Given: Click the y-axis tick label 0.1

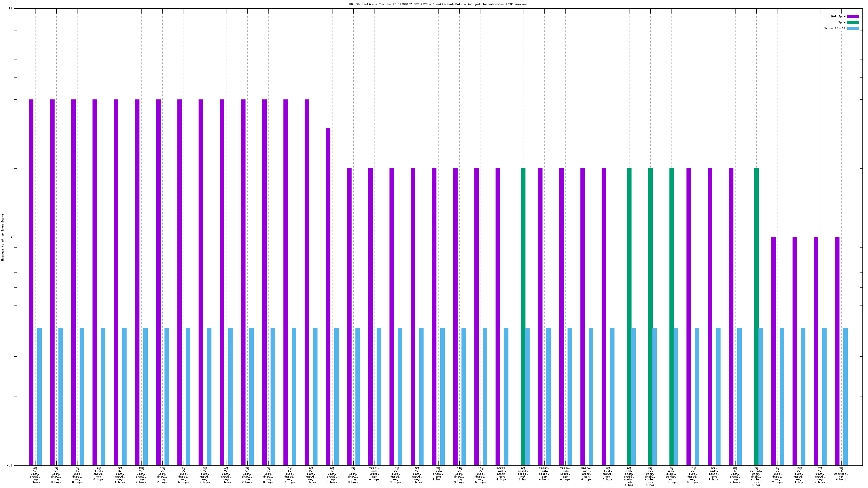Looking at the screenshot, I should tap(9, 465).
